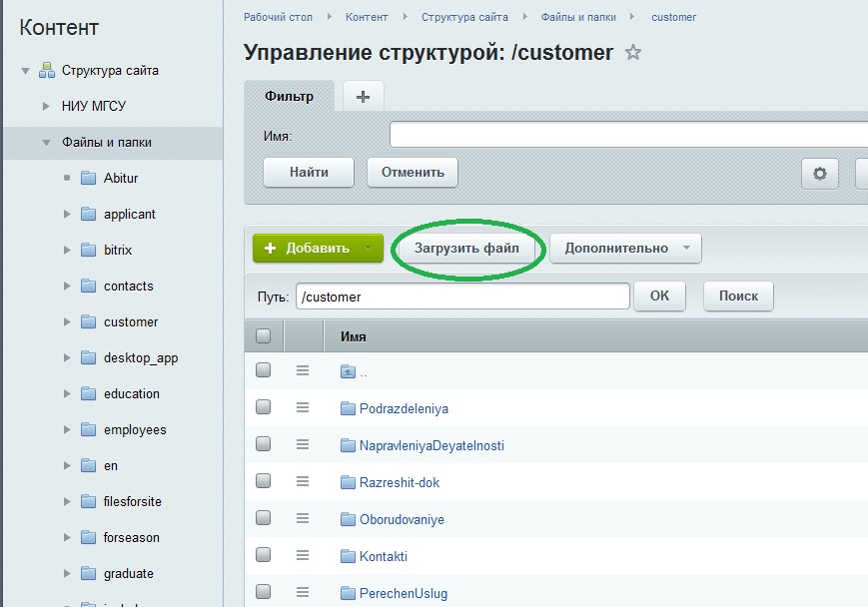This screenshot has height=607, width=868.
Task: Click the forseason folder icon in sidebar
Action: click(x=88, y=537)
